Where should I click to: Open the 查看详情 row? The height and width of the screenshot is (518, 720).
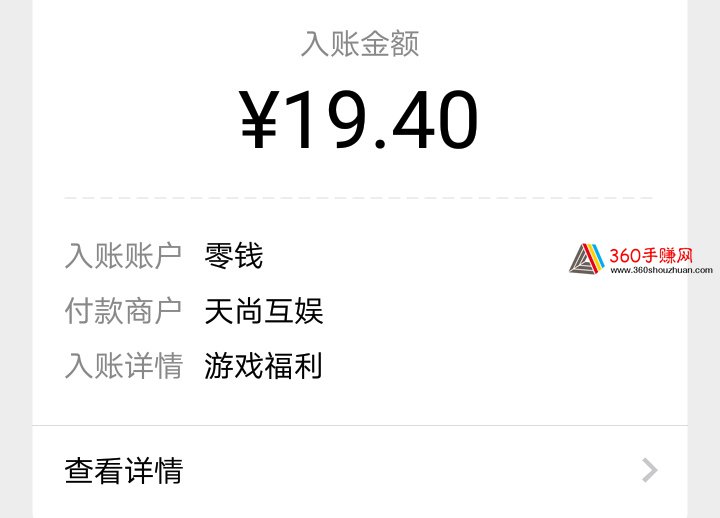360,471
